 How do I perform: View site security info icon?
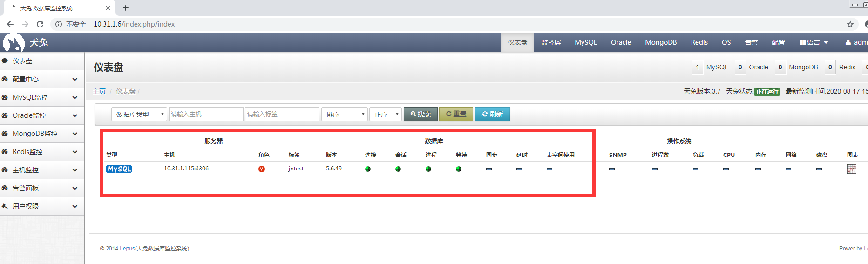tap(59, 24)
